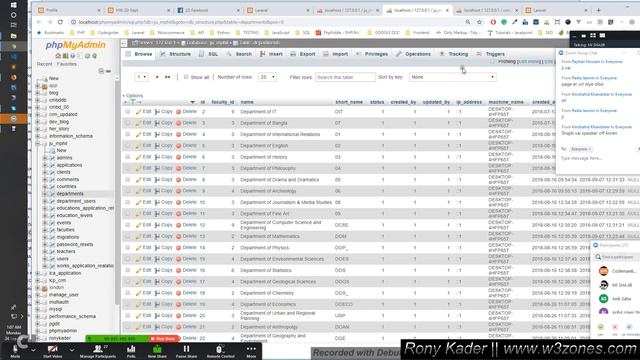The width and height of the screenshot is (640, 360).
Task: Open Favorites in navigation panel
Action: tap(67, 64)
